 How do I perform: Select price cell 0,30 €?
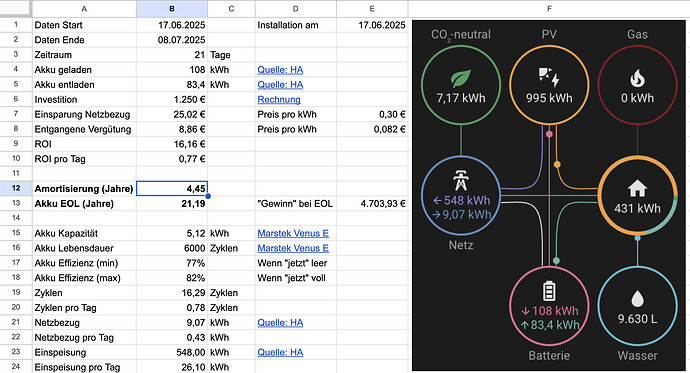(372, 114)
